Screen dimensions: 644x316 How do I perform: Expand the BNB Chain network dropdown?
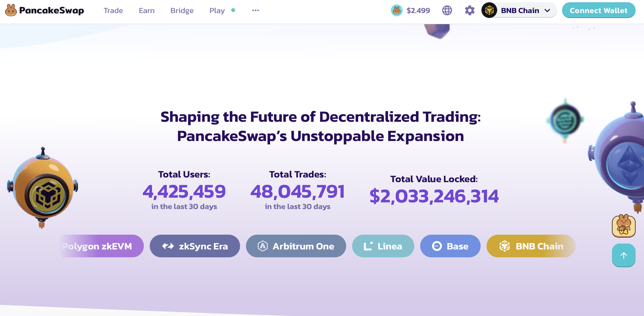tap(519, 10)
